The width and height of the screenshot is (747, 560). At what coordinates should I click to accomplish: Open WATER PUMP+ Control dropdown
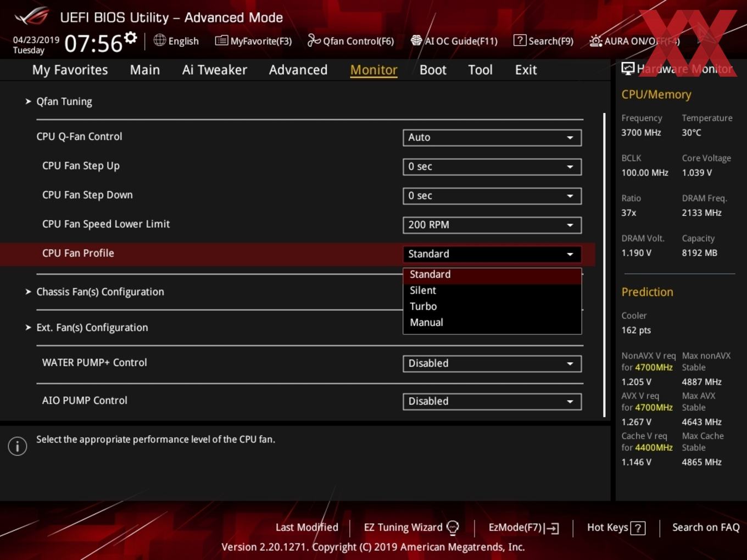coord(492,363)
